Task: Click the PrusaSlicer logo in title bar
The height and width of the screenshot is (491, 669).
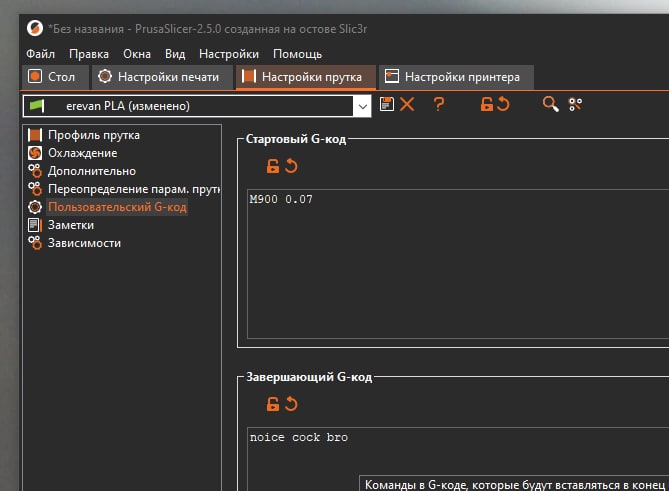Action: (x=35, y=29)
